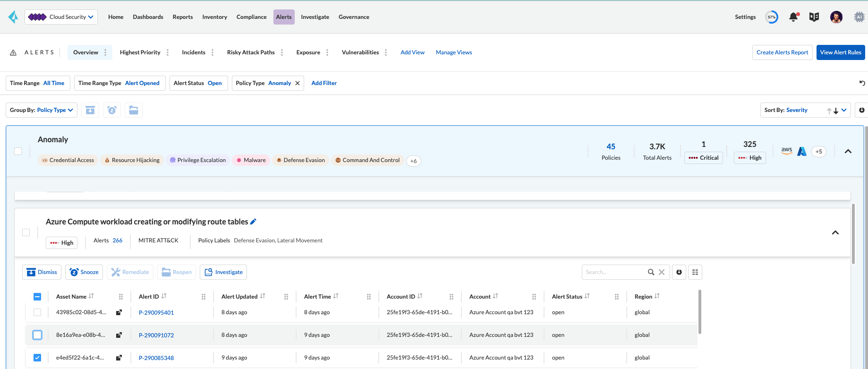Screen dimensions: 868x369
Task: Click the dismiss icon beside Group By
Action: click(90, 110)
